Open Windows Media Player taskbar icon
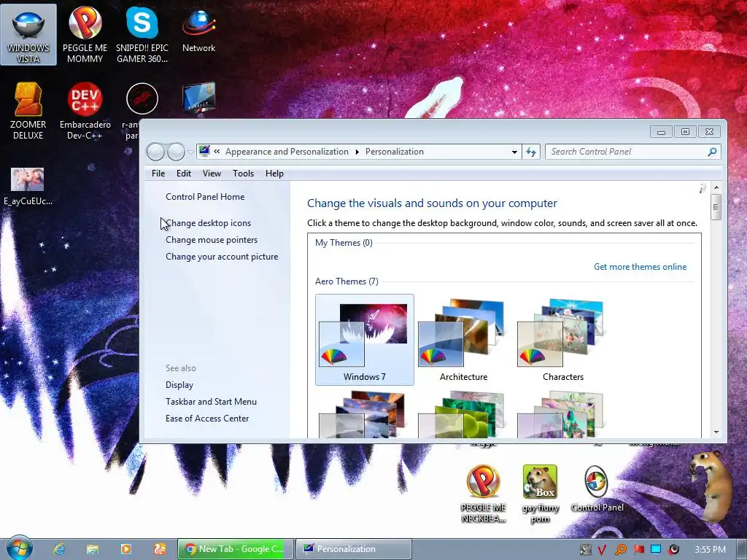 pos(125,549)
